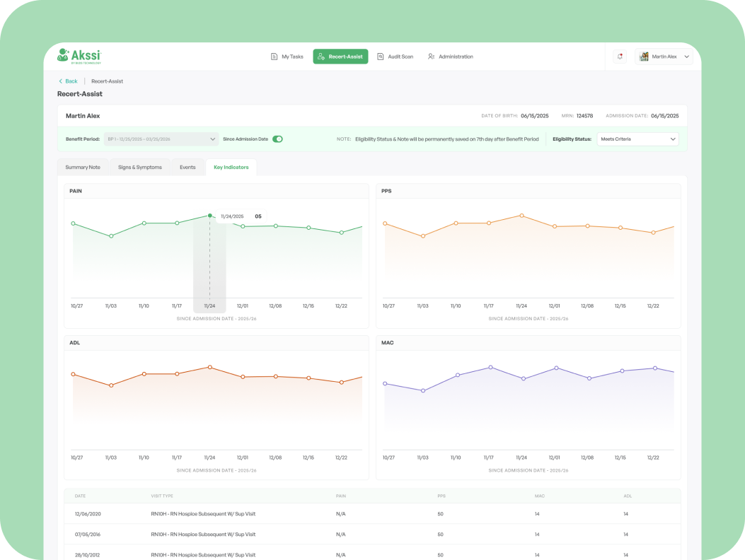The height and width of the screenshot is (560, 745).
Task: Click the Administration user icon
Action: 431,57
